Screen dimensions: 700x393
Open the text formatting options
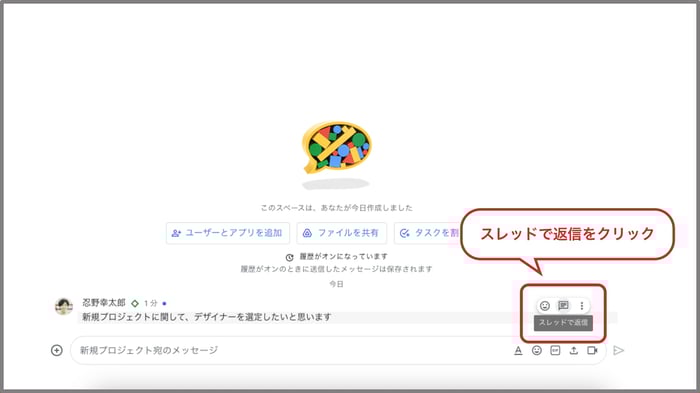(x=518, y=351)
